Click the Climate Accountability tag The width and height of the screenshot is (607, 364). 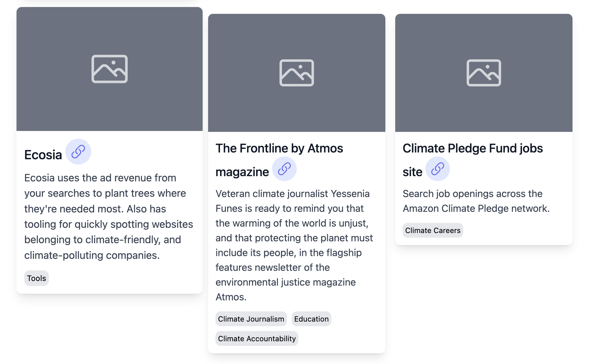point(257,338)
